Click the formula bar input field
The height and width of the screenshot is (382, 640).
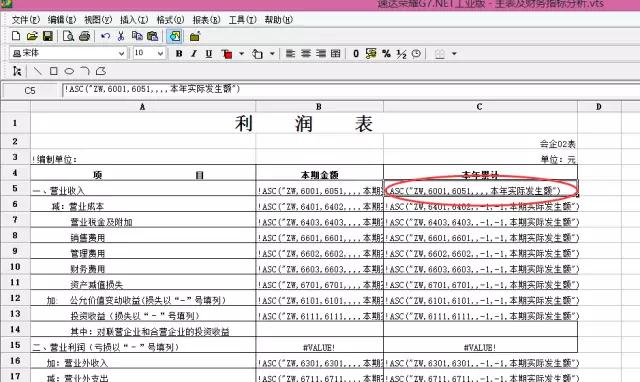[x=351, y=90]
